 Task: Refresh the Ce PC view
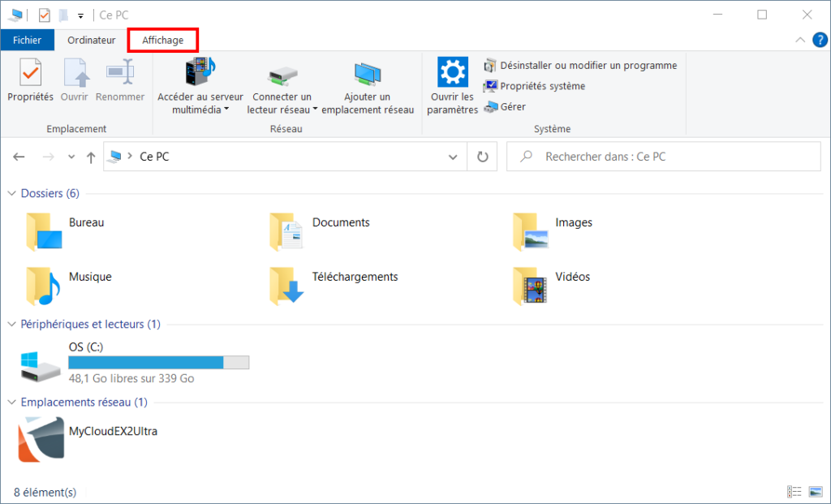pos(482,157)
